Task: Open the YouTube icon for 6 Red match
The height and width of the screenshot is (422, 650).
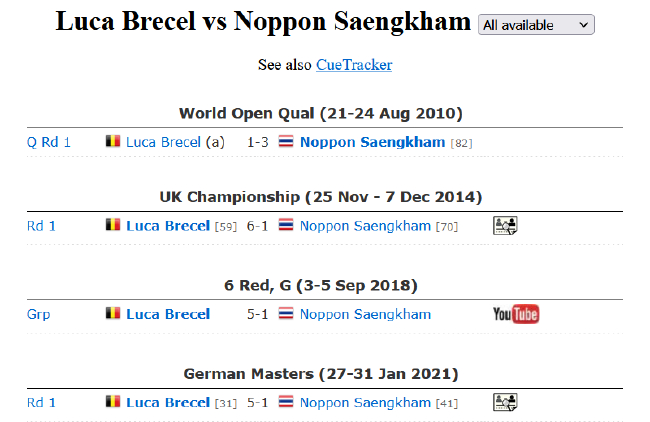Action: pyautogui.click(x=516, y=314)
